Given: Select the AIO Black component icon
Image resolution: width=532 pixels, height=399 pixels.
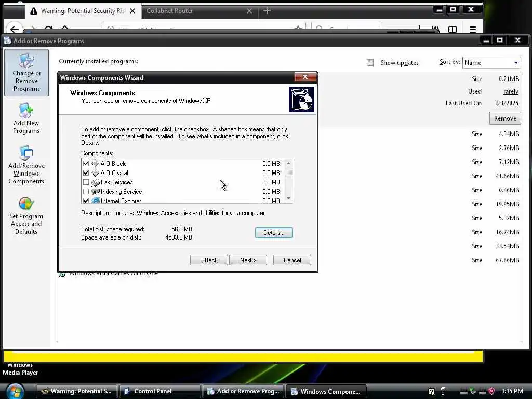Looking at the screenshot, I should 96,164.
